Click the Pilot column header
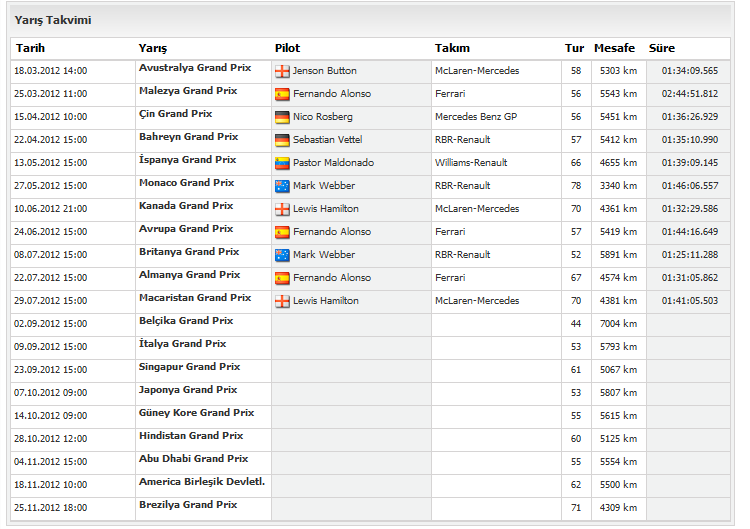 coord(287,48)
